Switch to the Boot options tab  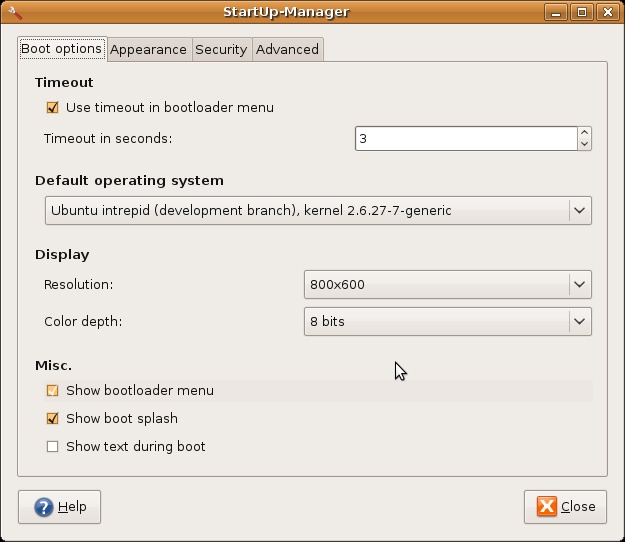pyautogui.click(x=62, y=49)
